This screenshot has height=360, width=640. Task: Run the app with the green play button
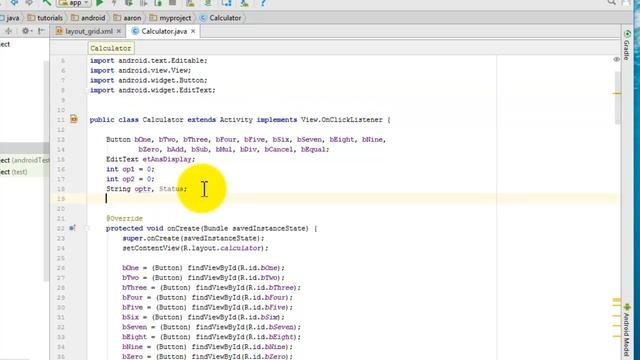pyautogui.click(x=100, y=3)
